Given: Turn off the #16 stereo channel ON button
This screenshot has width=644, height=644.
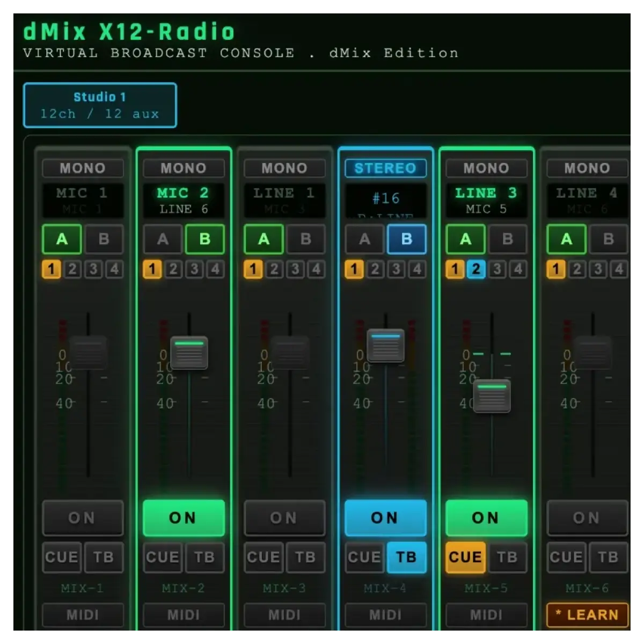Looking at the screenshot, I should click(x=385, y=518).
